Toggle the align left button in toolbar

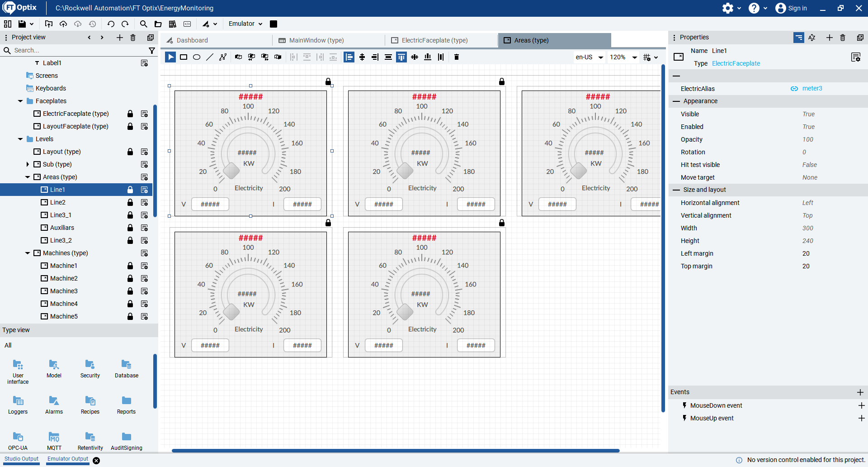click(x=349, y=57)
